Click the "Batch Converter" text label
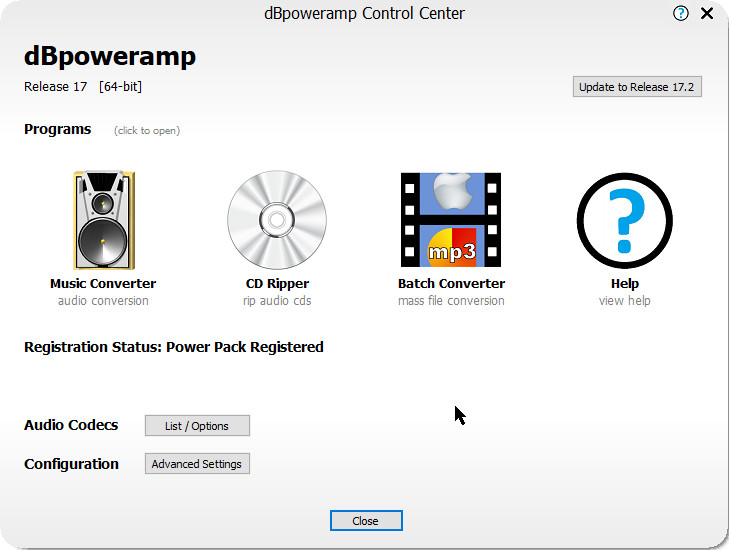 451,284
